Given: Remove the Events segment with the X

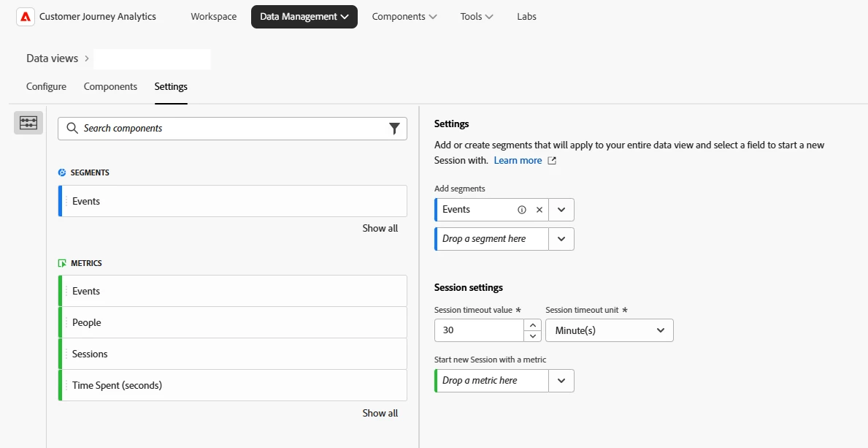Looking at the screenshot, I should click(539, 210).
